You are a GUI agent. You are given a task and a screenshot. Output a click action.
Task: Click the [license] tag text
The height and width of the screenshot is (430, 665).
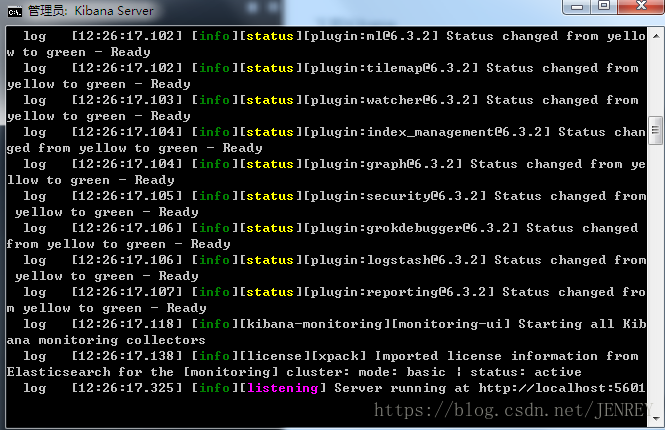[x=275, y=356]
